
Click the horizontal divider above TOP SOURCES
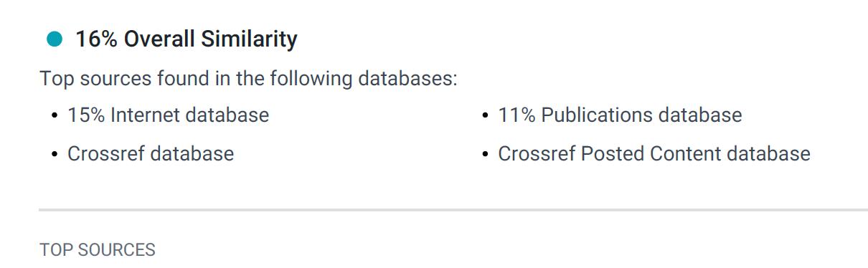(453, 211)
